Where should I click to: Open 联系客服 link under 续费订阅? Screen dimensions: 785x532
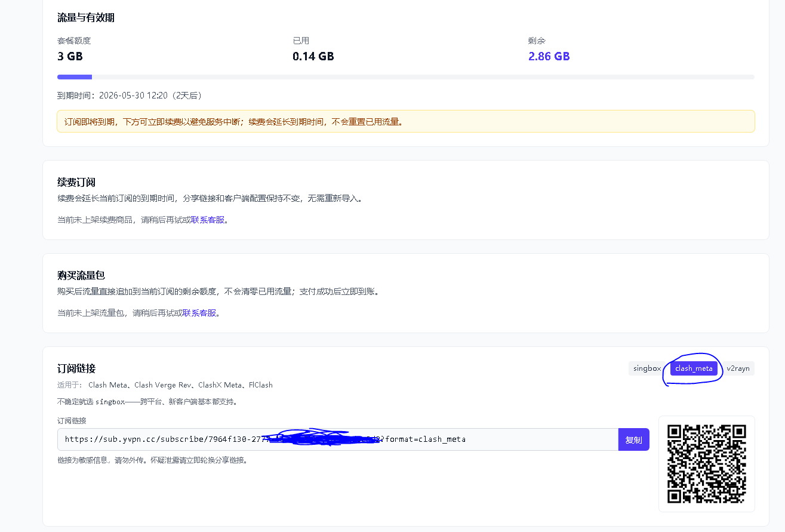click(x=208, y=220)
